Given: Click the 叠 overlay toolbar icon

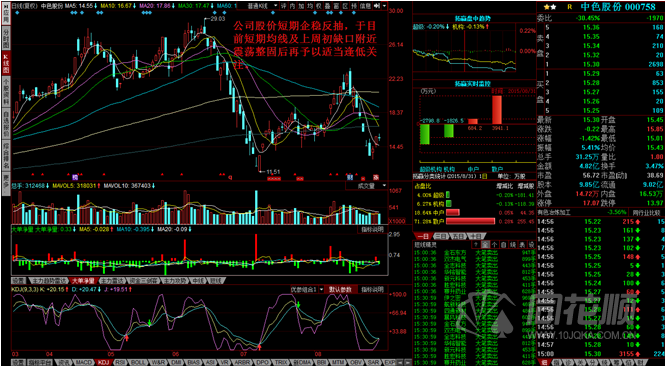Looking at the screenshot, I should tap(327, 6).
